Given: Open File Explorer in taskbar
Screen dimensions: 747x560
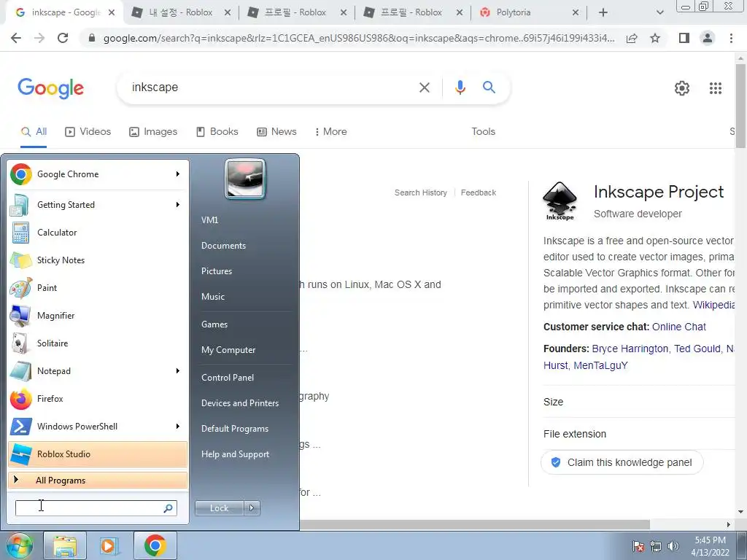Looking at the screenshot, I should tap(65, 545).
